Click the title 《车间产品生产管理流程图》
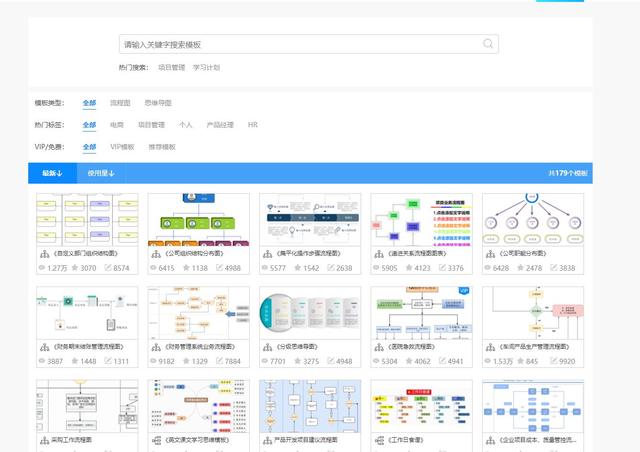Screen dimensions: 640x452 [x=534, y=347]
